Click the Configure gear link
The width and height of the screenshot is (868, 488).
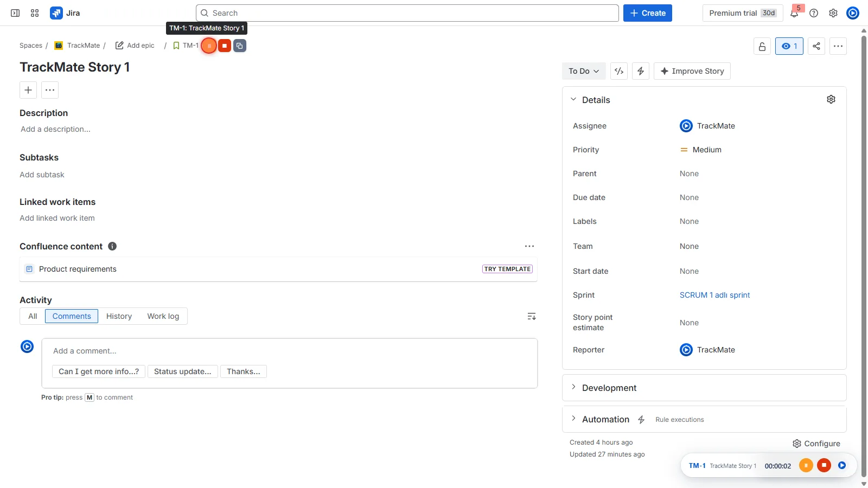(816, 444)
